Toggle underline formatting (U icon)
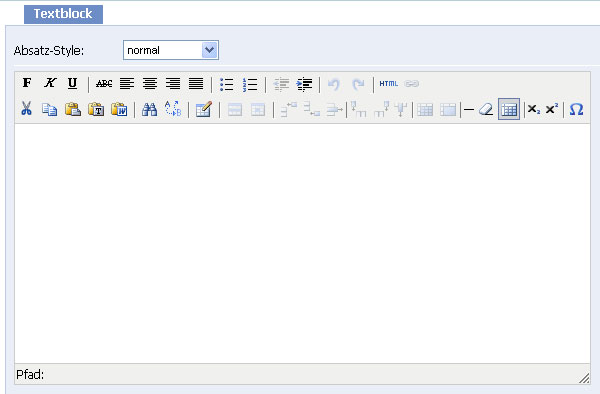600x394 pixels. [72, 83]
